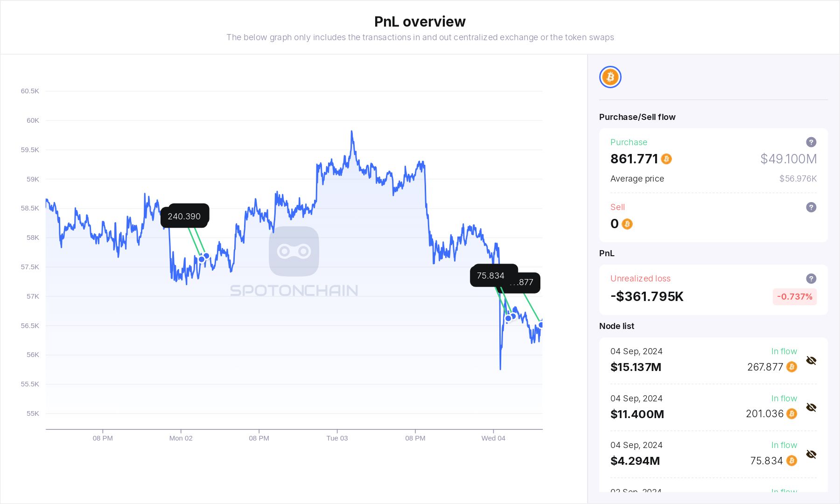Select the Purchase/Sell flow section header
This screenshot has width=840, height=504.
[637, 117]
